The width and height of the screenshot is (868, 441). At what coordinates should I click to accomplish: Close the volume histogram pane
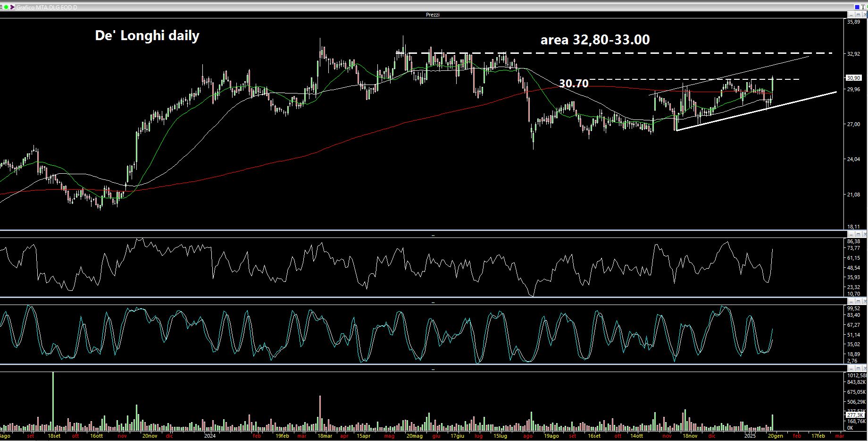coord(865,368)
